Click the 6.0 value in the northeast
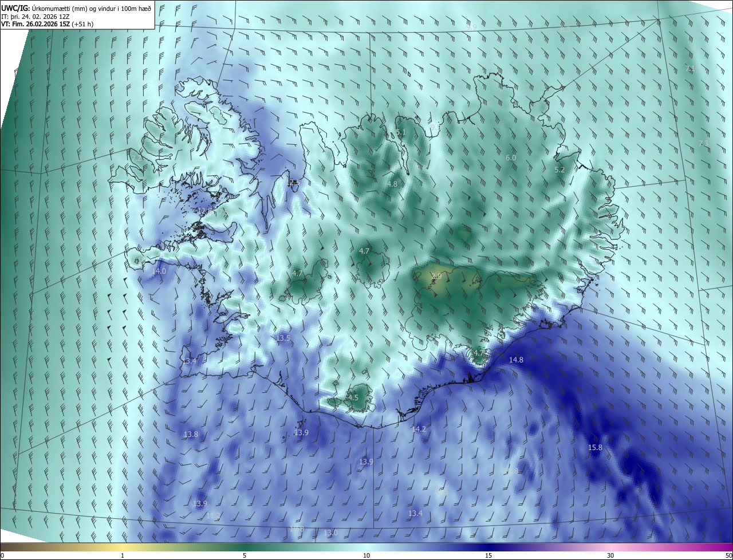Viewport: 733px width, 560px height. pos(511,157)
